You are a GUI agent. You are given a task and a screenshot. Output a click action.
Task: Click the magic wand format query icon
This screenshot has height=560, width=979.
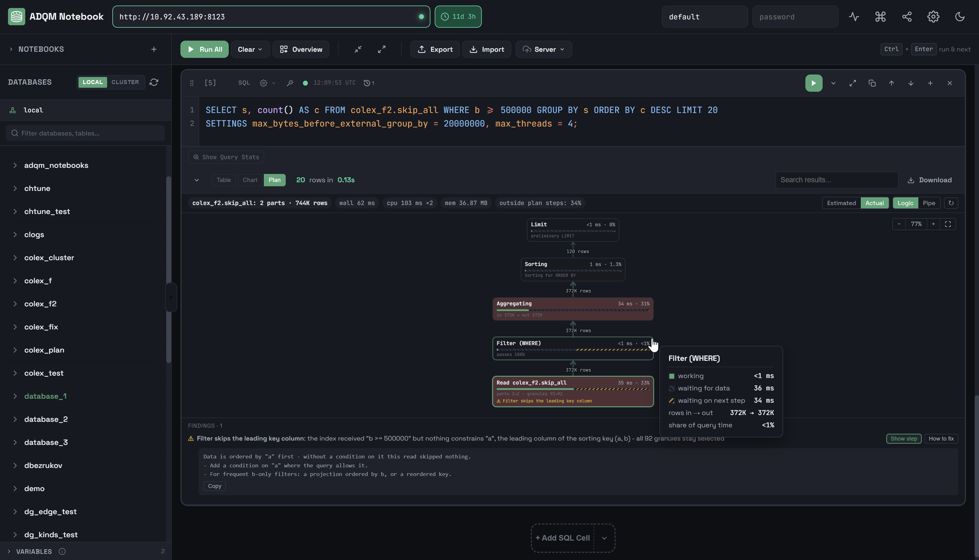290,83
